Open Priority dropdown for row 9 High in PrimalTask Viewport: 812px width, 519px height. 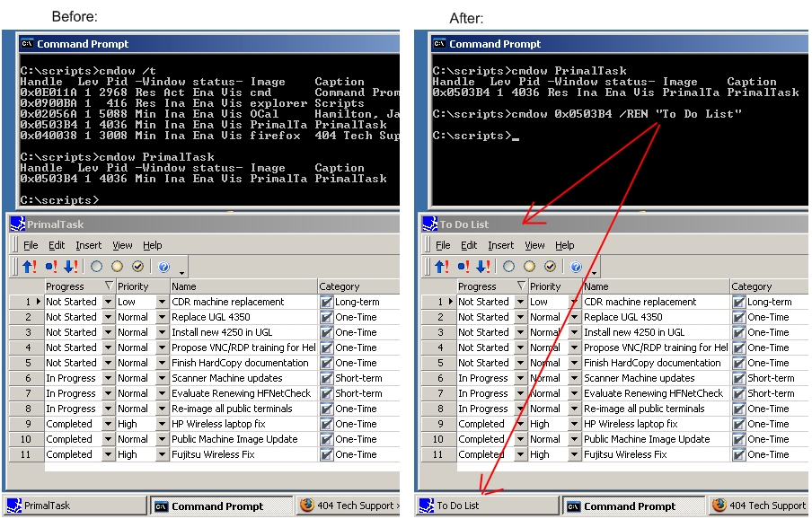[162, 425]
